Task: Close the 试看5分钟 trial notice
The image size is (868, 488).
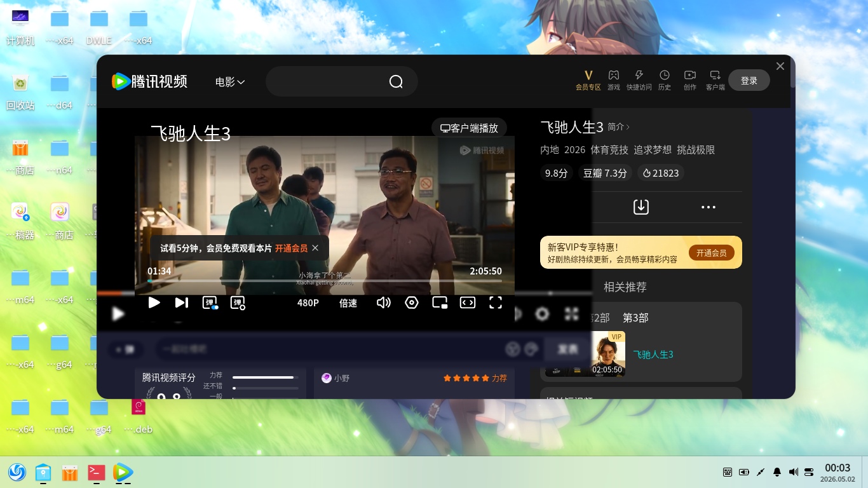Action: click(315, 248)
